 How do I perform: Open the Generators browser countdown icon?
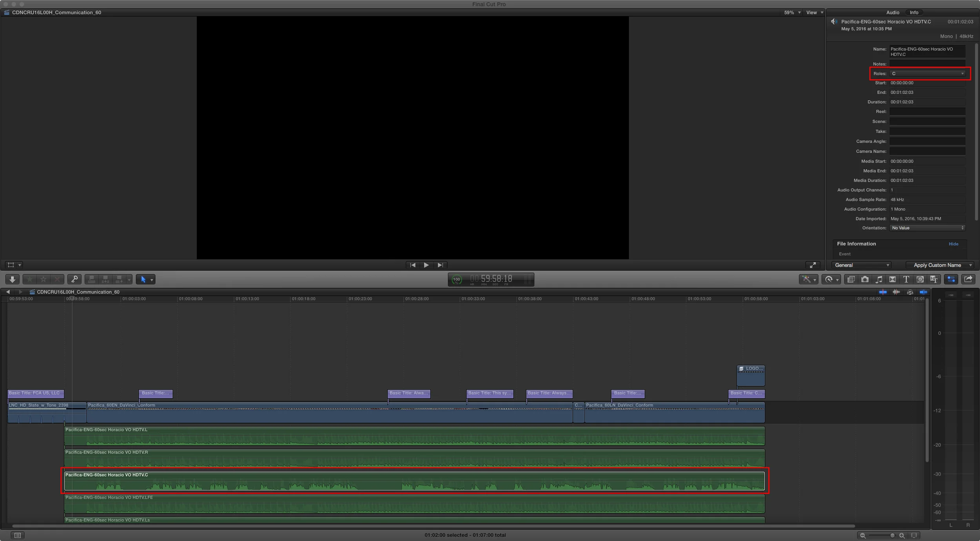920,280
